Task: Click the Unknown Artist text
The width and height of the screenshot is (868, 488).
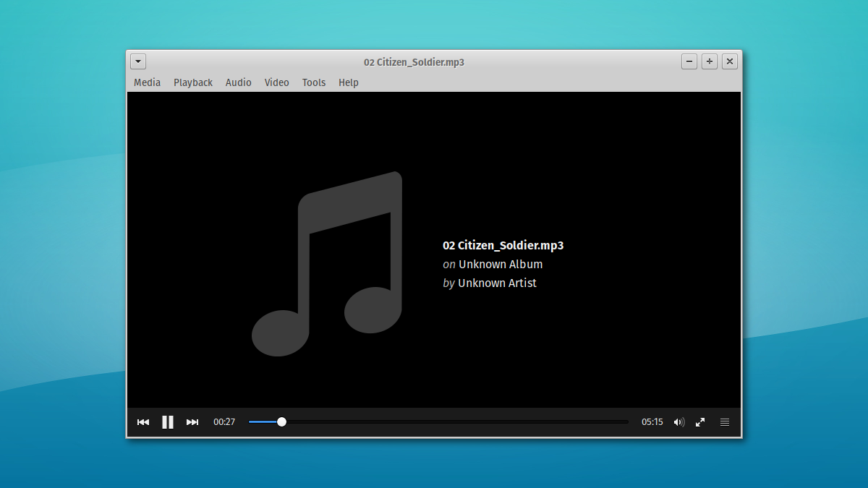Action: pyautogui.click(x=497, y=283)
